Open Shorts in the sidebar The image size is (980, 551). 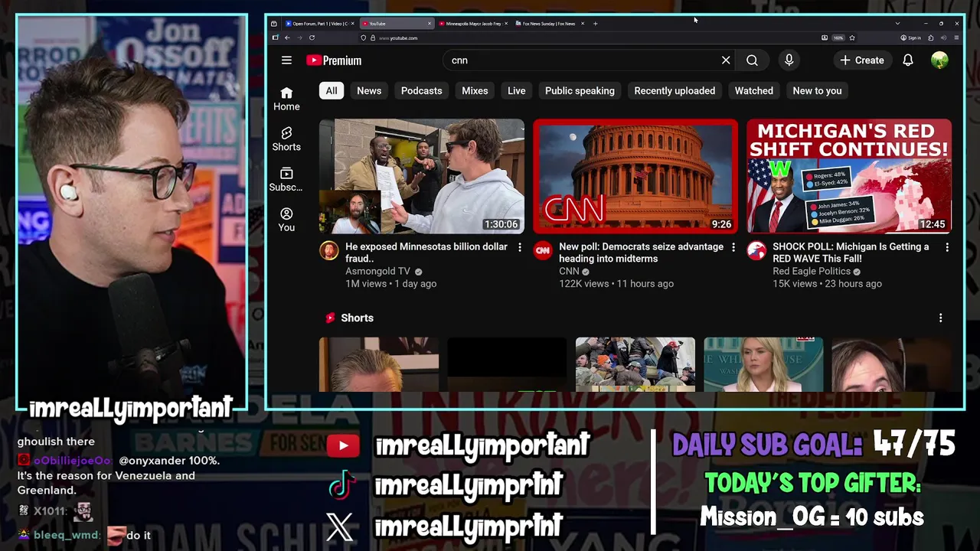click(x=286, y=139)
